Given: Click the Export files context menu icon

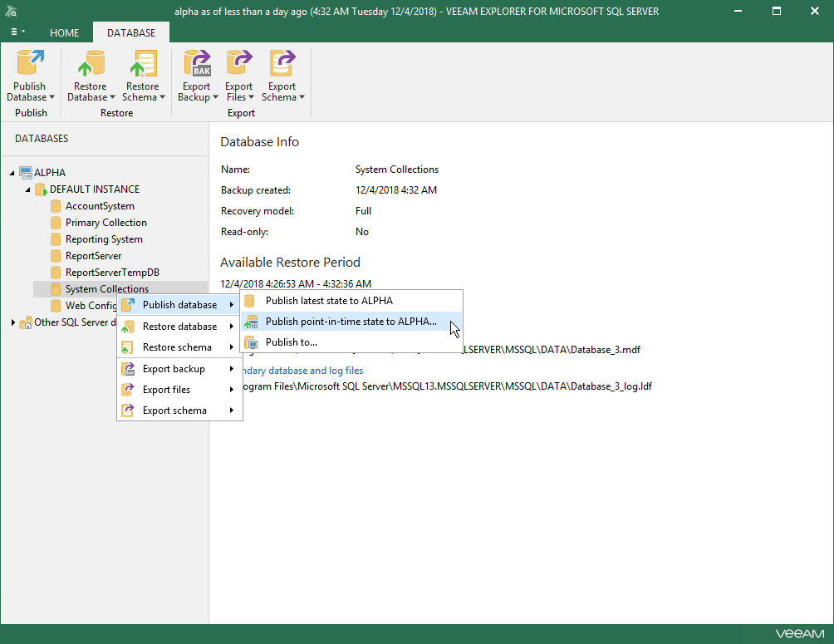Looking at the screenshot, I should 128,390.
